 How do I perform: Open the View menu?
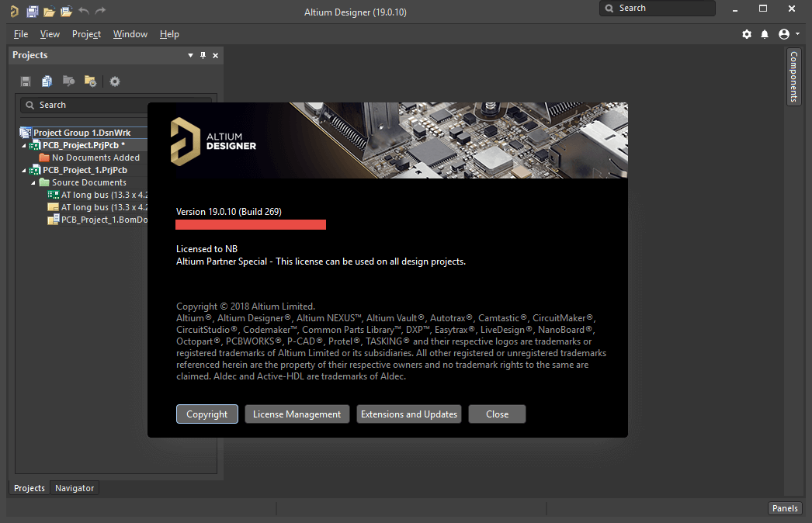coord(50,34)
